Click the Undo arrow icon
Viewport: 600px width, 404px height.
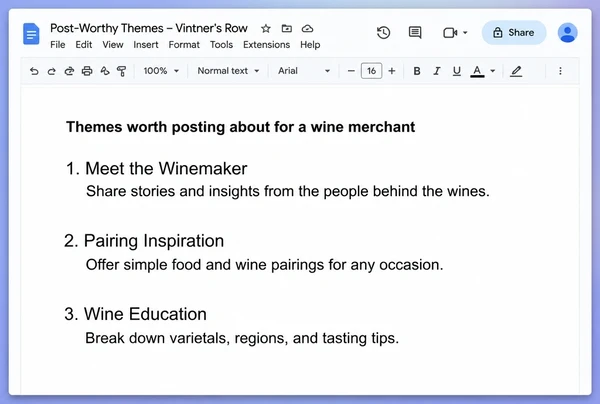pyautogui.click(x=34, y=71)
